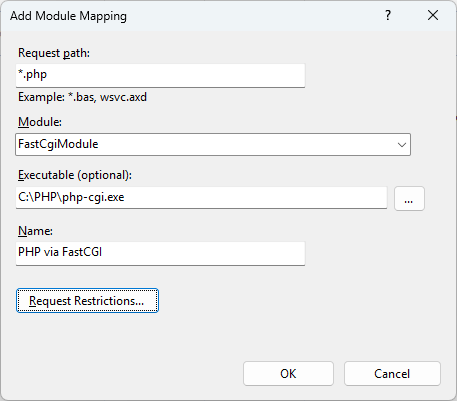
Task: Focus the Executable path input field
Action: [x=201, y=198]
